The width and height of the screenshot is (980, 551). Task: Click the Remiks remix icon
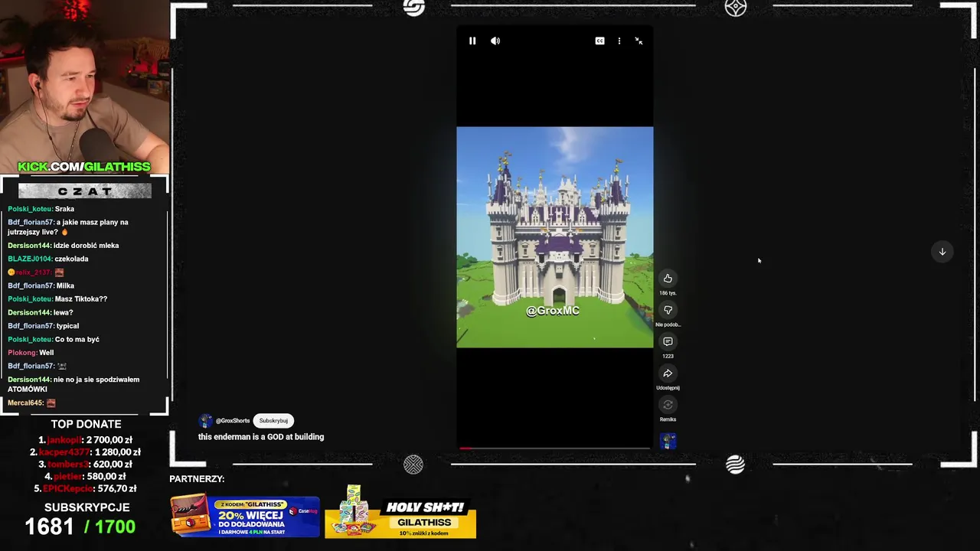668,405
